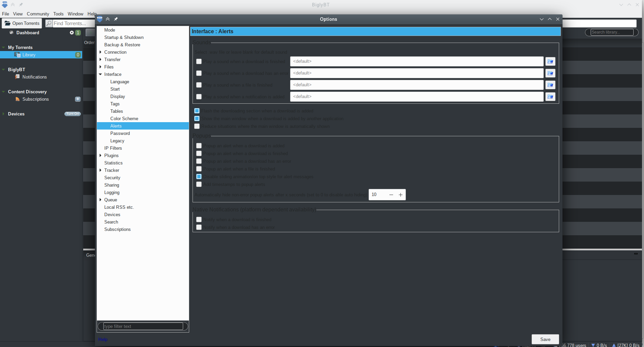Click the Save button

coord(545,339)
